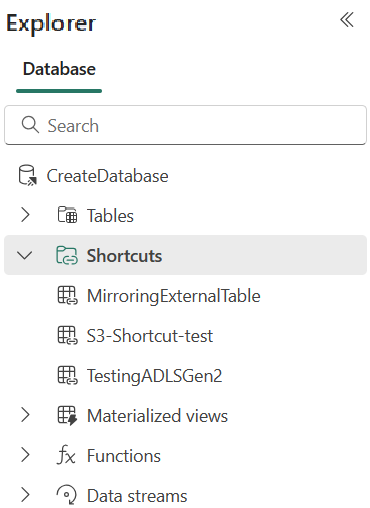Select the Materialized views label
The width and height of the screenshot is (370, 508).
coord(157,416)
